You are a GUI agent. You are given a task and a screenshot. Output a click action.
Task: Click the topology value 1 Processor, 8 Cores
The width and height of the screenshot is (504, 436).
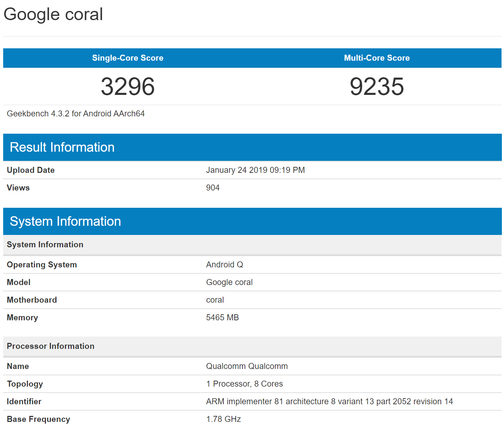244,384
